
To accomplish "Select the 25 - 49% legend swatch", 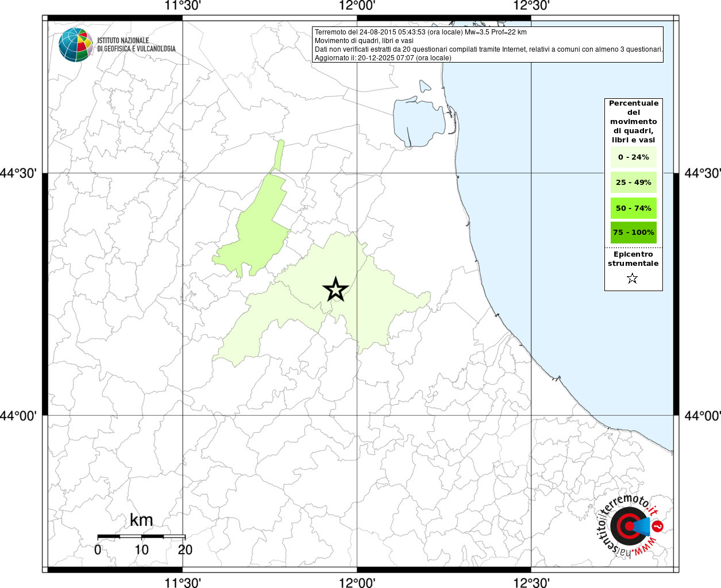I will (x=634, y=183).
